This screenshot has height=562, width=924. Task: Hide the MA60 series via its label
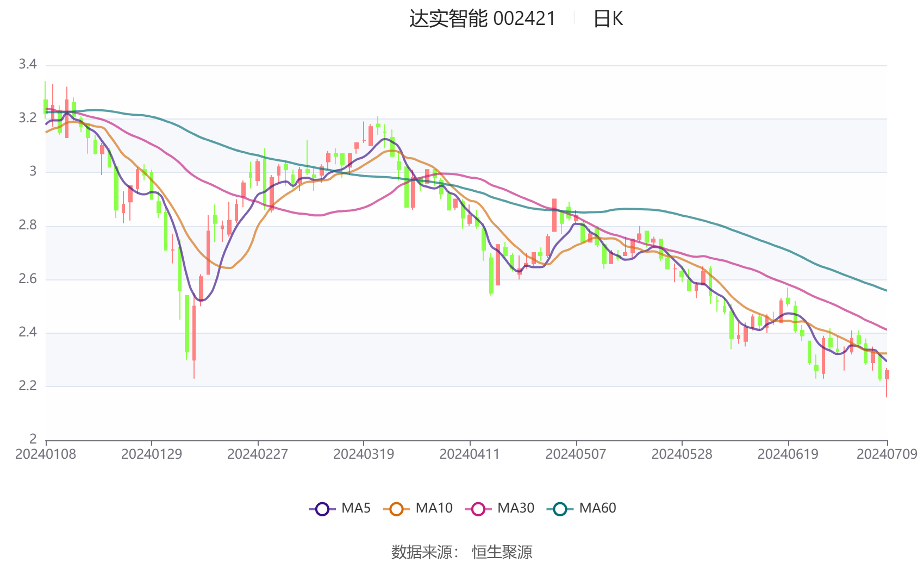tap(597, 508)
